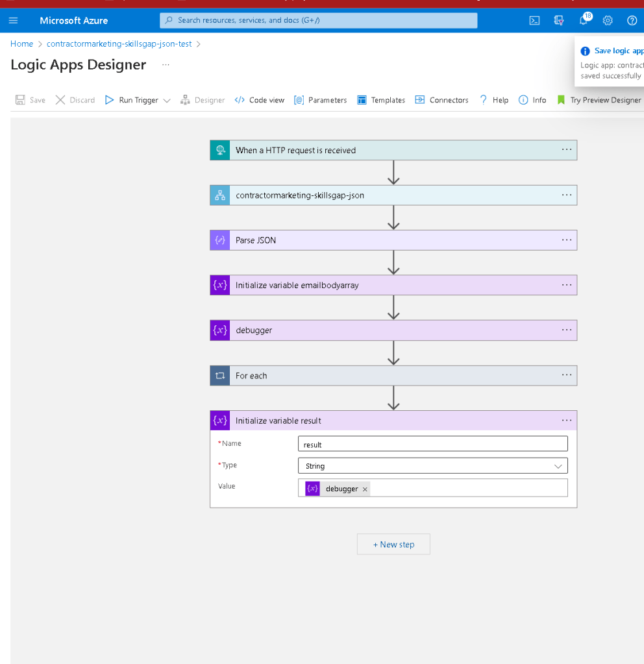Viewport: 644px width, 664px height.
Task: Click the emailbodyarray variable icon
Action: (220, 285)
